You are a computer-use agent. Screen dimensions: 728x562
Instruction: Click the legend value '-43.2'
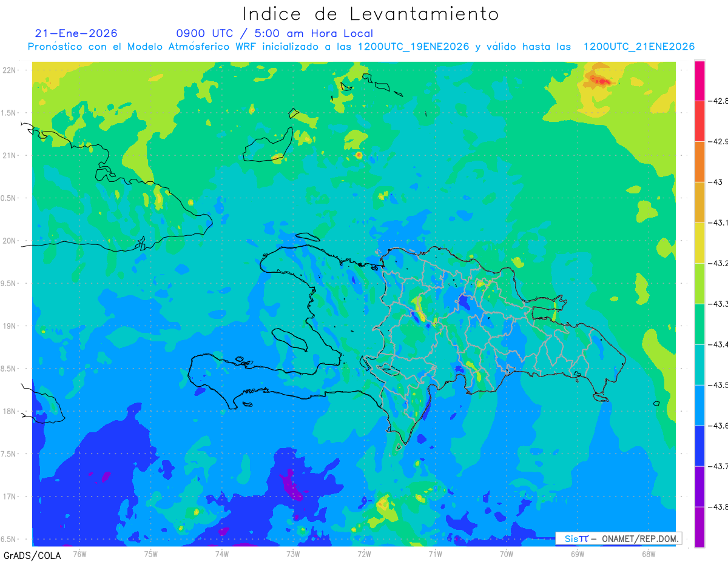click(x=718, y=263)
